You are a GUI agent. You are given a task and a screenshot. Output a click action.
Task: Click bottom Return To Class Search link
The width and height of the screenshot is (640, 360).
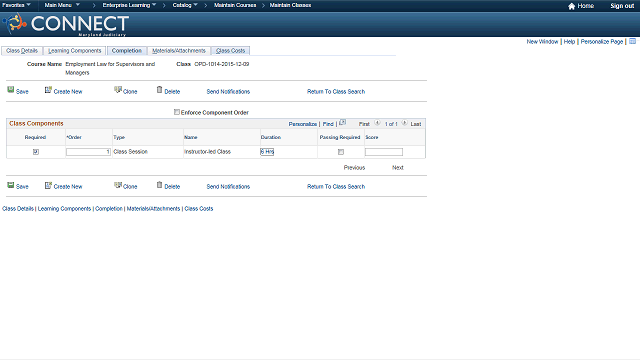click(336, 187)
